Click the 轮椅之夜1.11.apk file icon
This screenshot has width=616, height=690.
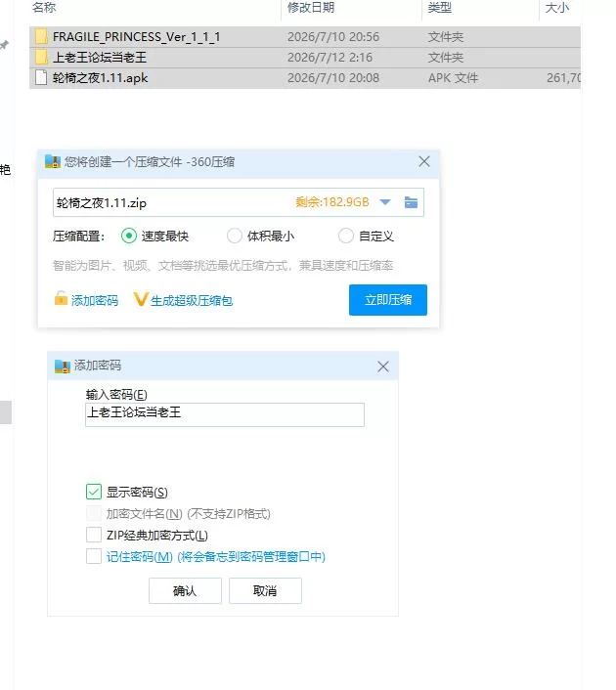pos(41,78)
